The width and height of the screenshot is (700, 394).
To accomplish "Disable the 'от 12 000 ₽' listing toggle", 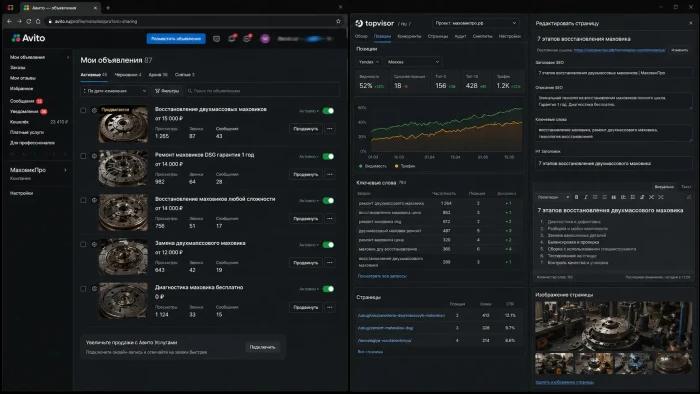I will pyautogui.click(x=328, y=245).
